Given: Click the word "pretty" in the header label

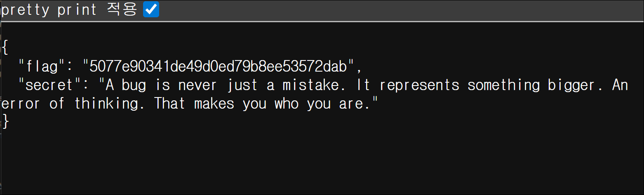Looking at the screenshot, I should tap(25, 10).
